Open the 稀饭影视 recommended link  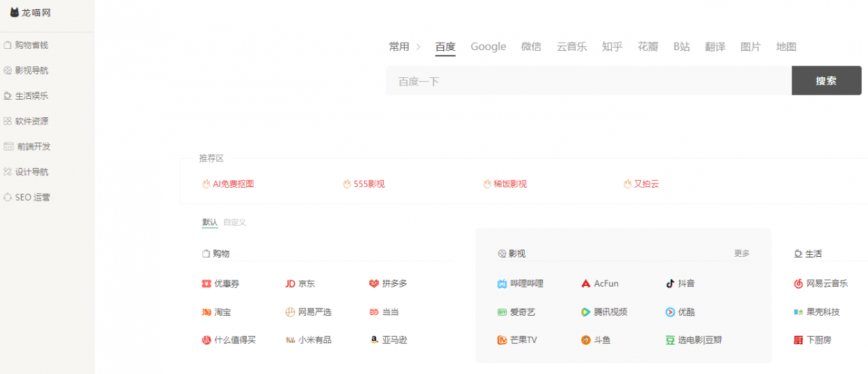click(505, 184)
